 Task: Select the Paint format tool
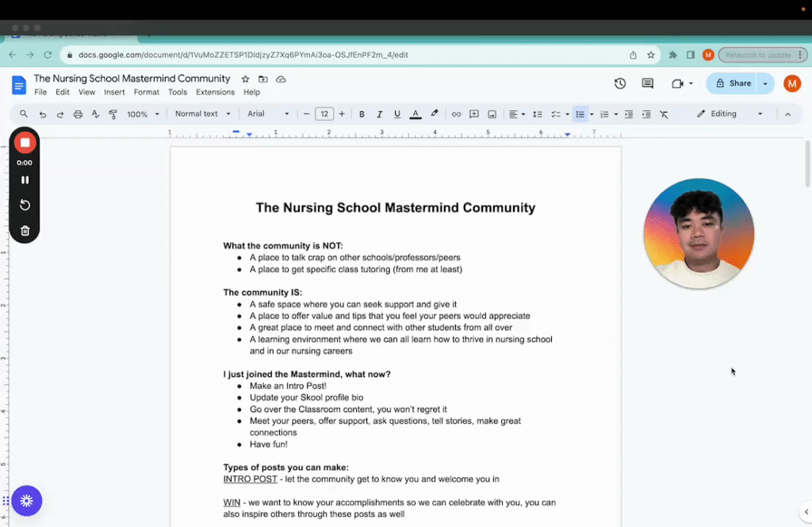click(113, 114)
